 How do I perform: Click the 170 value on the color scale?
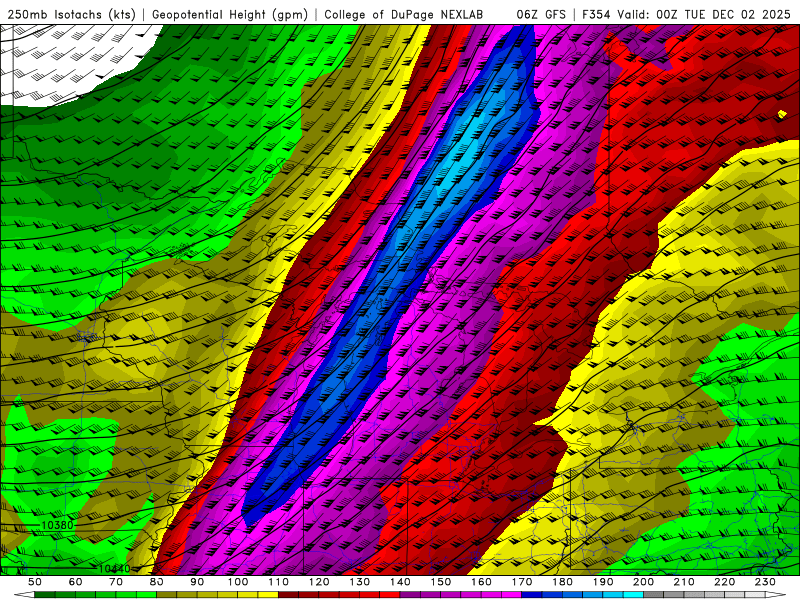click(522, 582)
